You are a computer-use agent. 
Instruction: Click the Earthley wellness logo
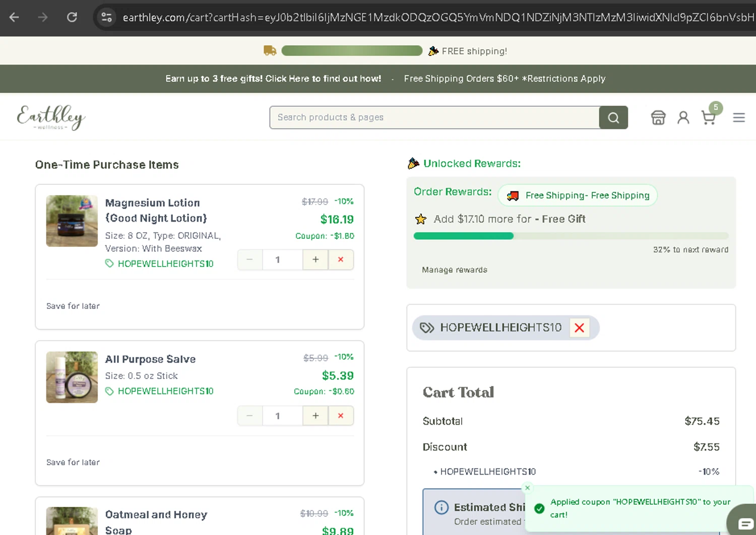coord(51,117)
